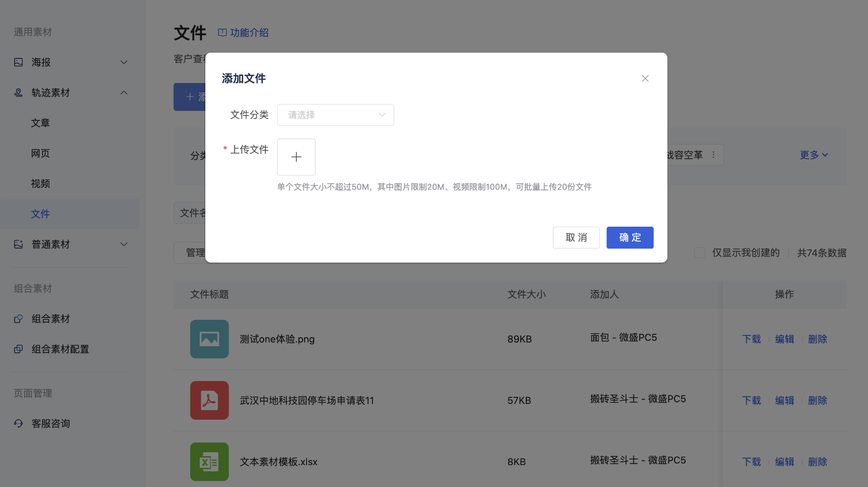
Task: Click the three-dot icon beside 战容空革
Action: pos(713,155)
